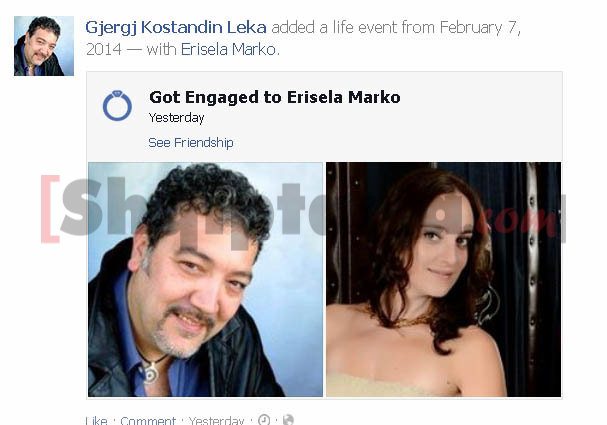
Task: Open the large photo of the woman
Action: coord(444,279)
